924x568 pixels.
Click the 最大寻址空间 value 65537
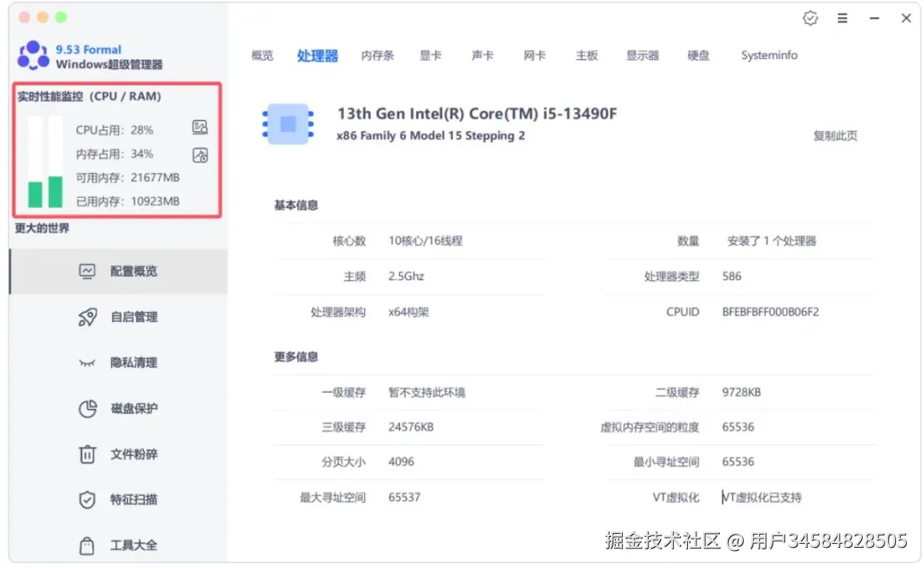405,497
